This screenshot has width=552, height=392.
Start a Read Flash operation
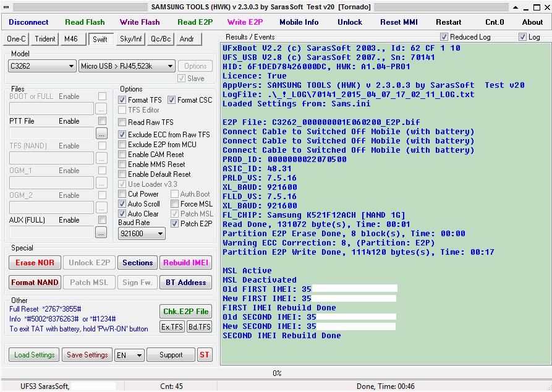coord(85,22)
